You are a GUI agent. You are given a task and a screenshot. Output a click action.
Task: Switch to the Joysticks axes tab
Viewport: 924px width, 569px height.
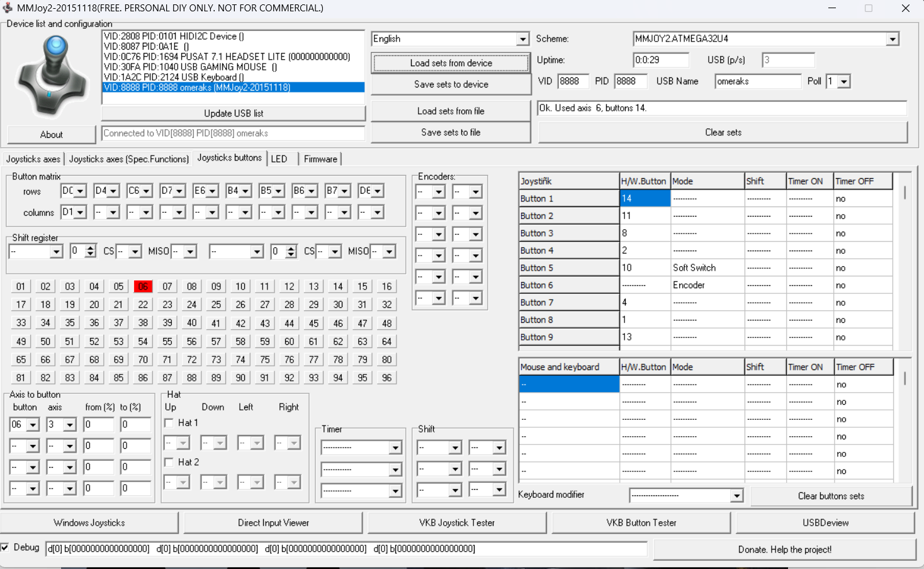pyautogui.click(x=33, y=159)
